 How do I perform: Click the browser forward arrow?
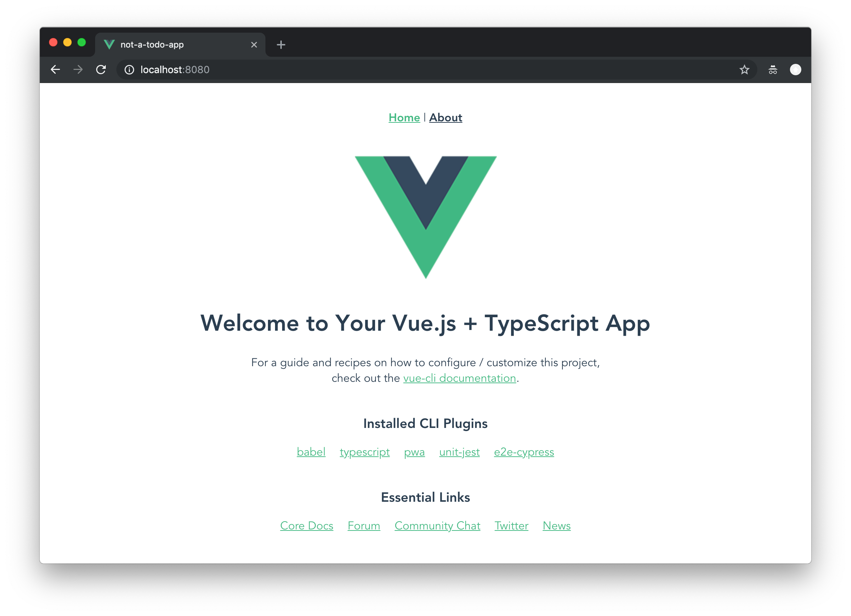click(78, 70)
